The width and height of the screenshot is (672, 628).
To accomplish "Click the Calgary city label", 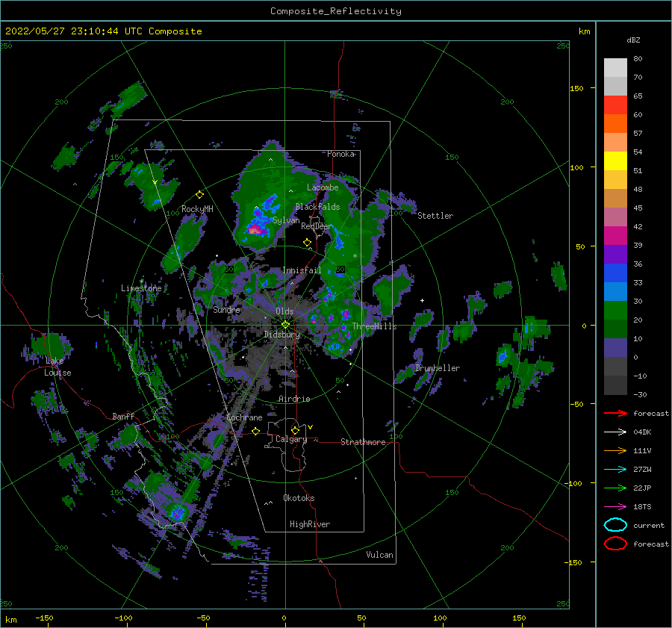I will (291, 439).
